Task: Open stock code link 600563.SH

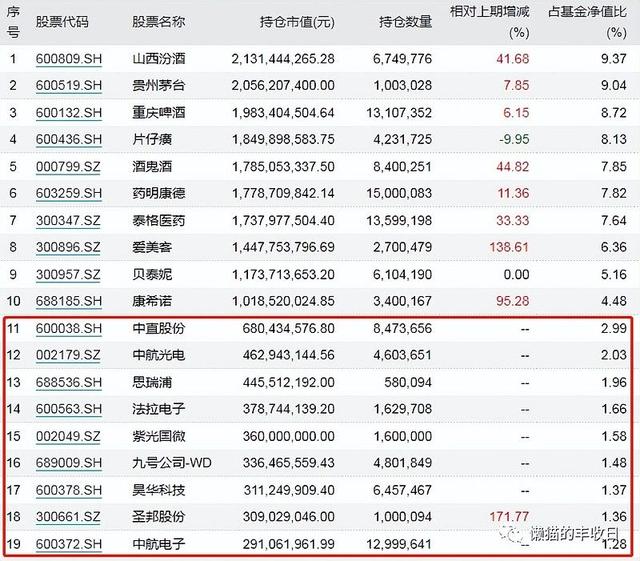Action: click(69, 409)
